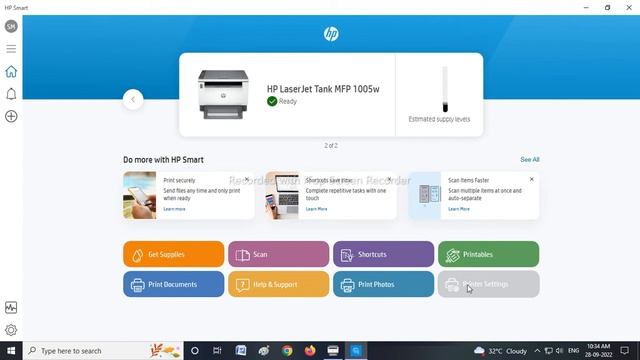Screen dimensions: 640x360
Task: Open the Print Photos tile
Action: click(x=384, y=284)
